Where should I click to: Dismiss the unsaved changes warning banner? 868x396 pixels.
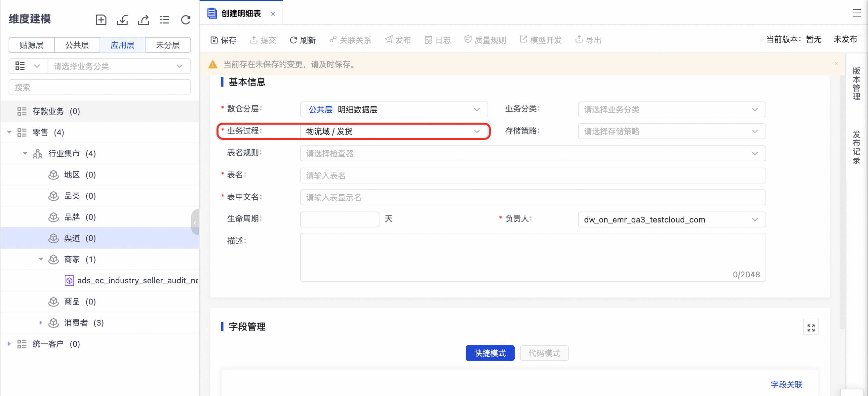[x=836, y=63]
